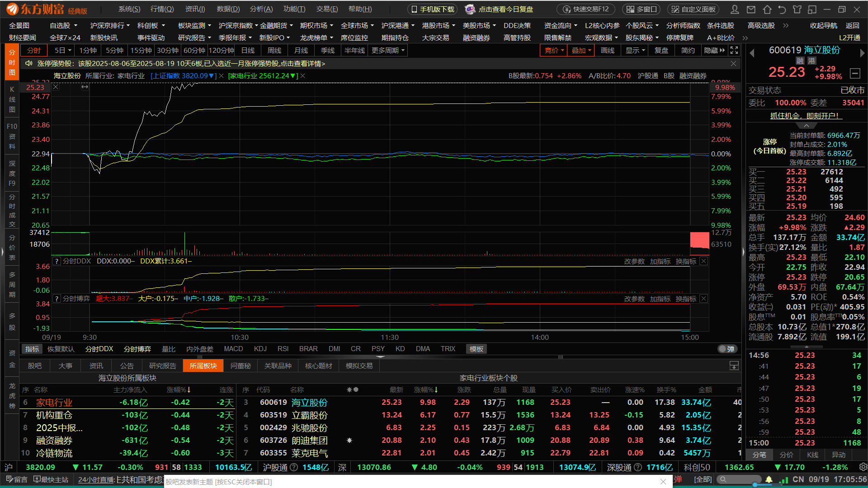
Task: Open 更多周期 dropdown
Action: [388, 50]
